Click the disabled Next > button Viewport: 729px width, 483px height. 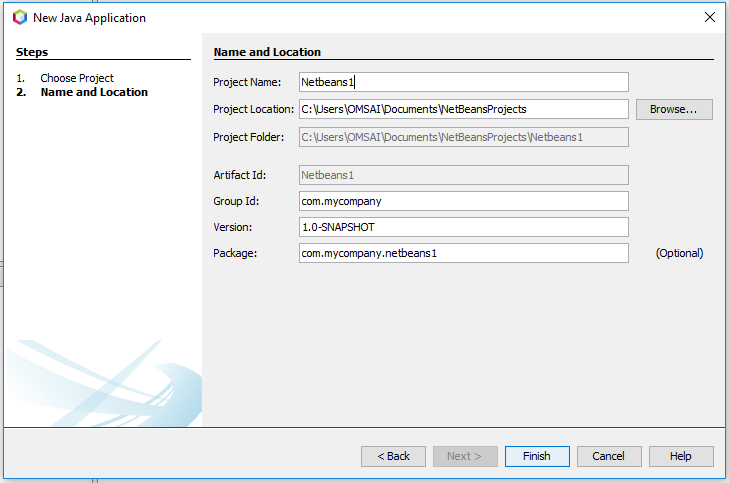464,456
